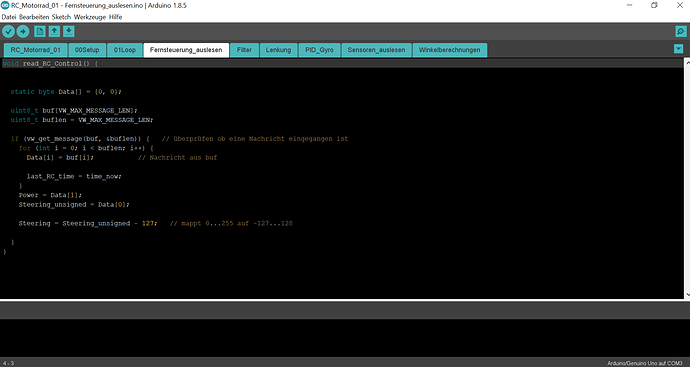Switch to the Sensoren_auslesen tab

(x=376, y=50)
